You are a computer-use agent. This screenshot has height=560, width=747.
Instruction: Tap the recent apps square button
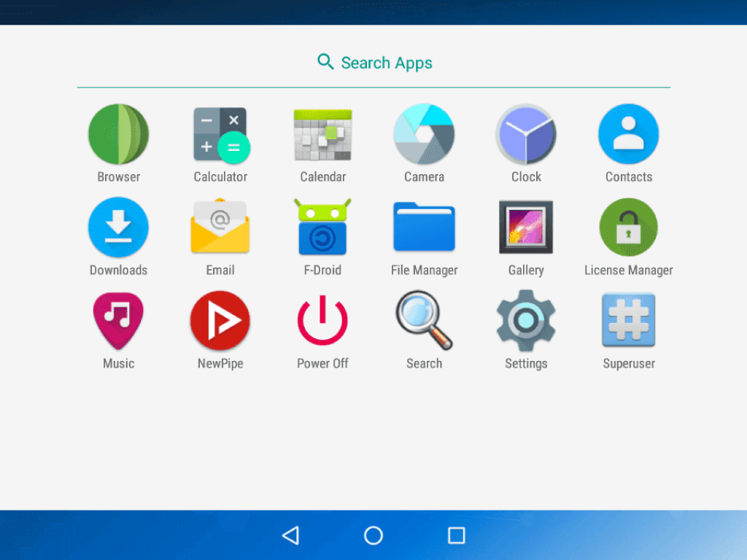pos(457,535)
